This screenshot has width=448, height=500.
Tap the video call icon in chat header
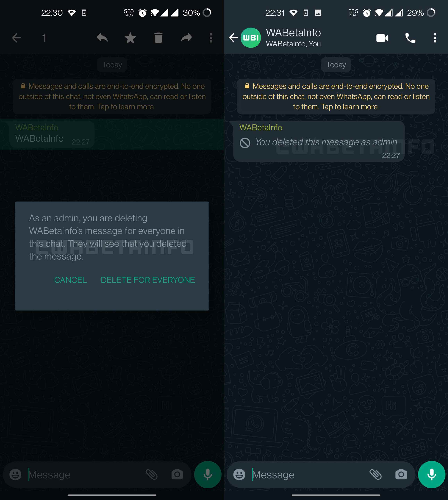382,38
